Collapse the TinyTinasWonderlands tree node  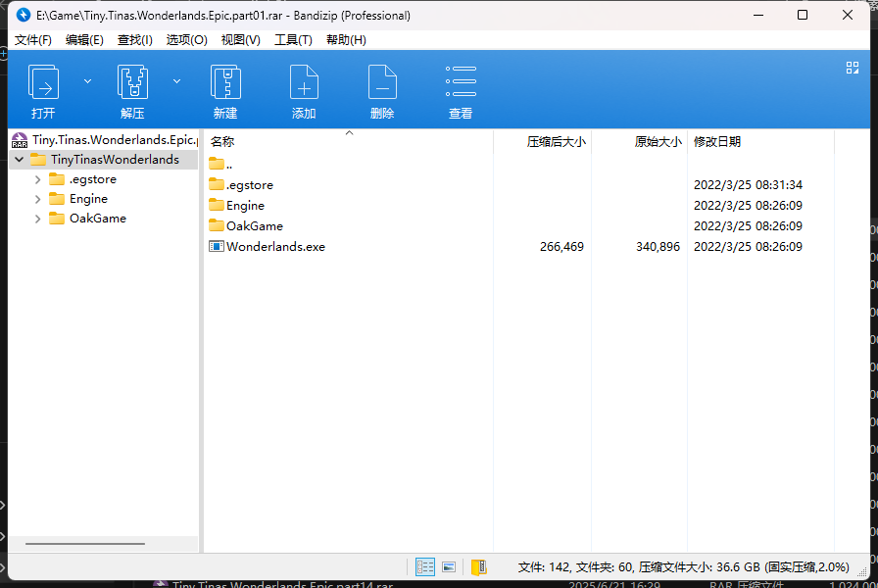coord(19,160)
